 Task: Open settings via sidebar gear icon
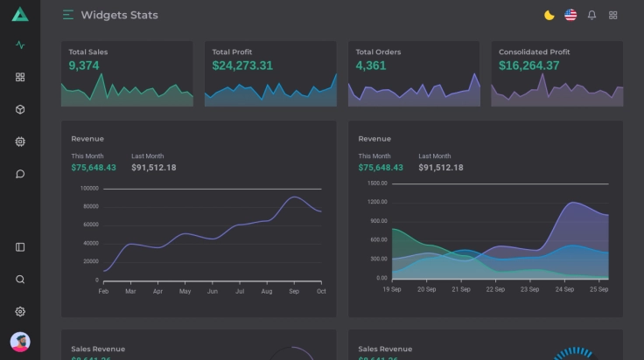[x=20, y=312]
